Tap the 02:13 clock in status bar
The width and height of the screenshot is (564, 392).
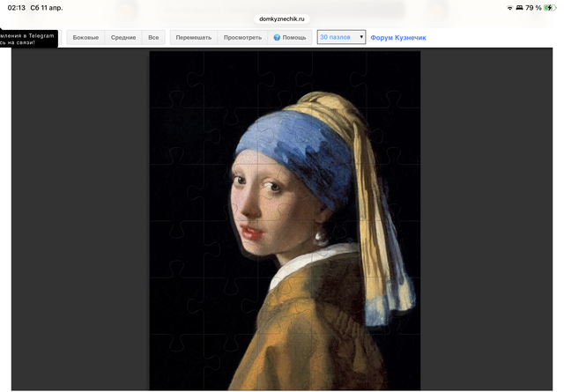17,8
